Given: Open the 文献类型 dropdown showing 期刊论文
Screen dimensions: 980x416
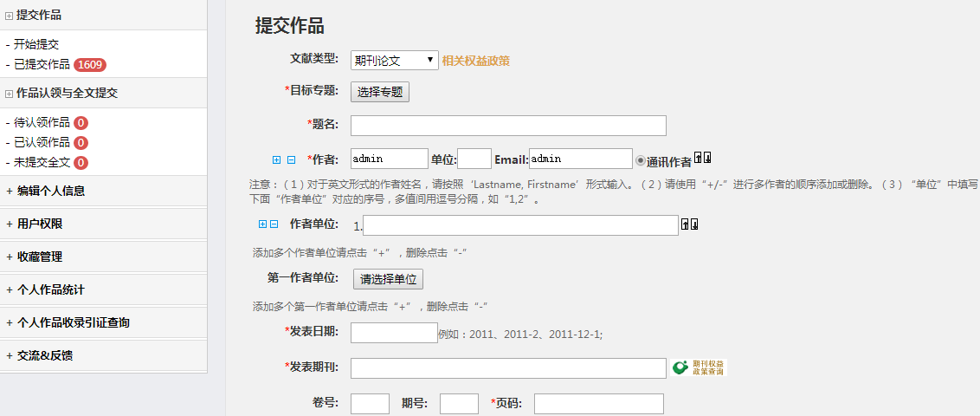Looking at the screenshot, I should (x=395, y=61).
